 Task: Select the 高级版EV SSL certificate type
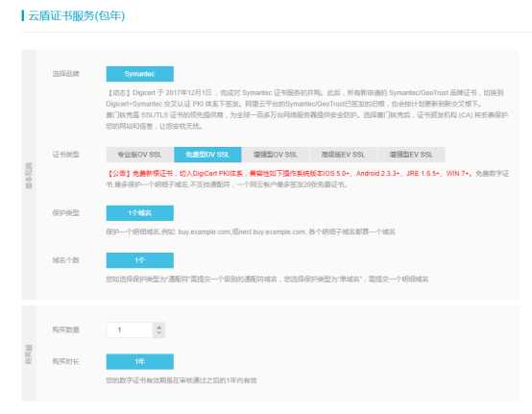(x=343, y=155)
